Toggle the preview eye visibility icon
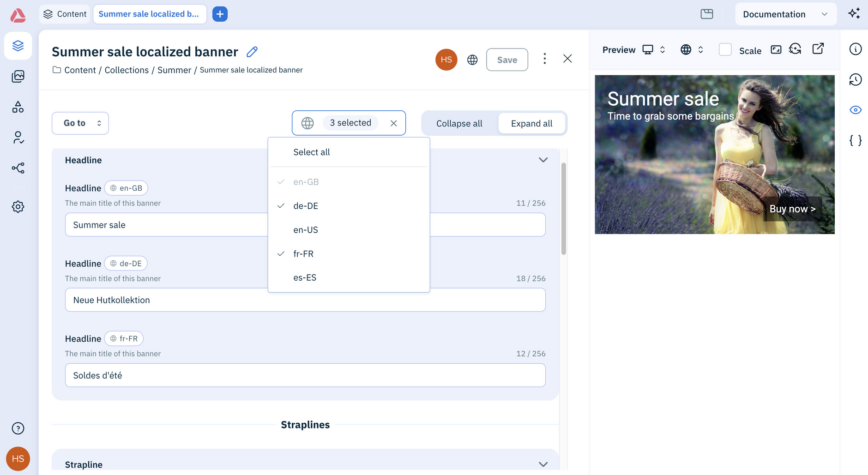The height and width of the screenshot is (475, 868). tap(856, 110)
